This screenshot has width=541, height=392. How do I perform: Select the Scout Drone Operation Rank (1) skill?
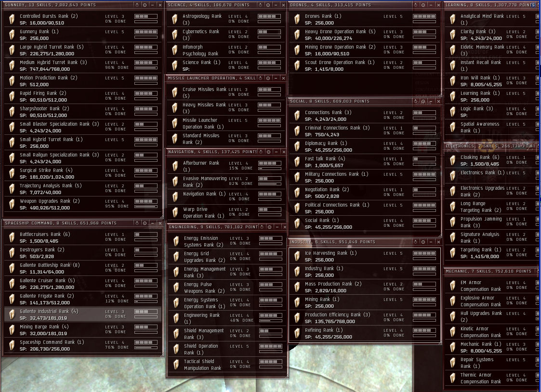[x=364, y=65]
